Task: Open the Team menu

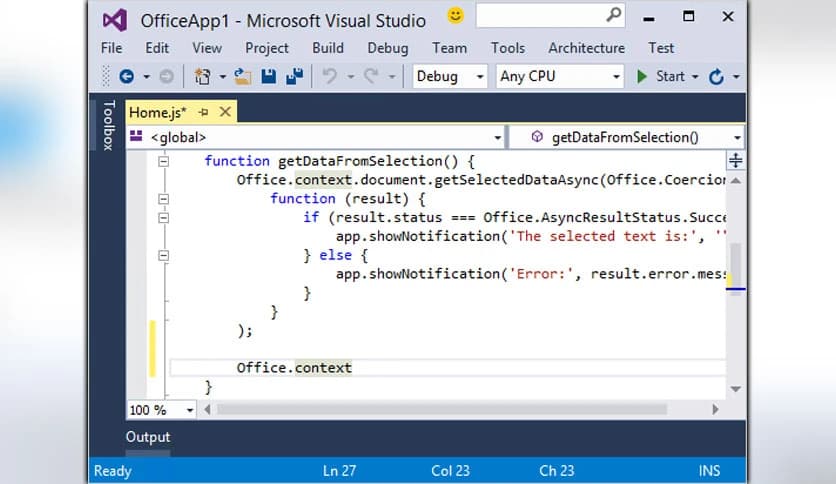Action: coord(449,48)
